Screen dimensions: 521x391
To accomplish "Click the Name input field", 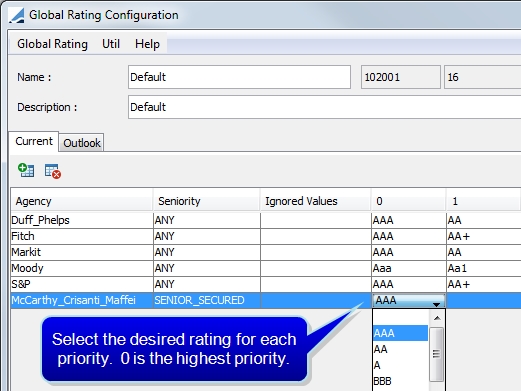I will pyautogui.click(x=239, y=77).
